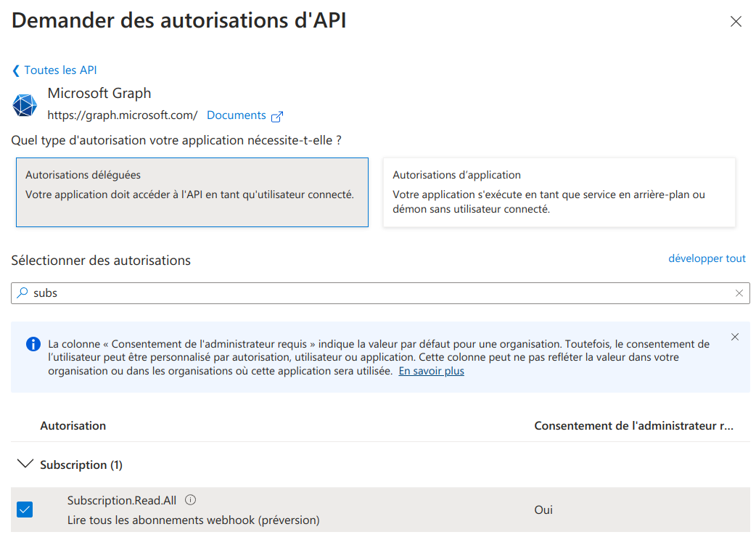This screenshot has width=756, height=540.
Task: Click the Sélectionner des autorisations heading
Action: pos(101,261)
